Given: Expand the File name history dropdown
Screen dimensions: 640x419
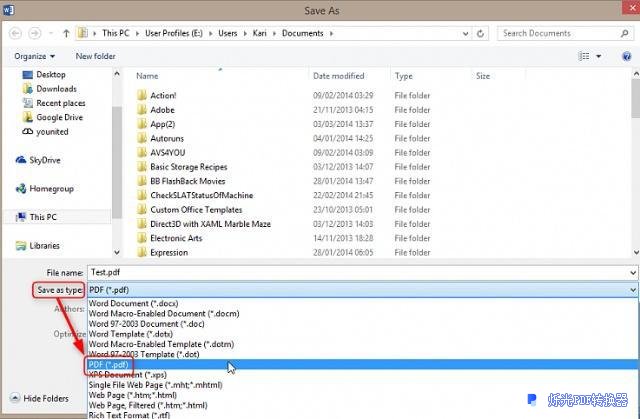Looking at the screenshot, I should 632,272.
